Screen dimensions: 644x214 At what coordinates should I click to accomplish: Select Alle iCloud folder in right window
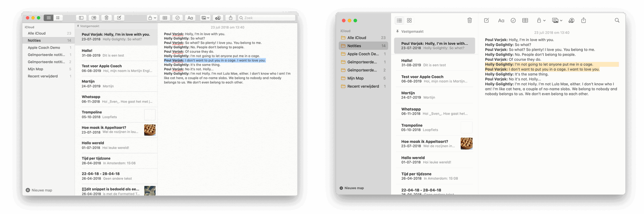[363, 38]
